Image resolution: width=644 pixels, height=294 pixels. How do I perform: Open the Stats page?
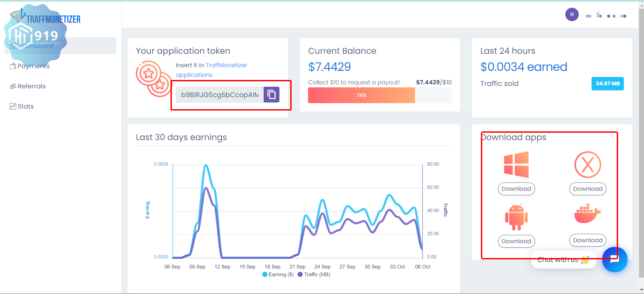tap(26, 107)
